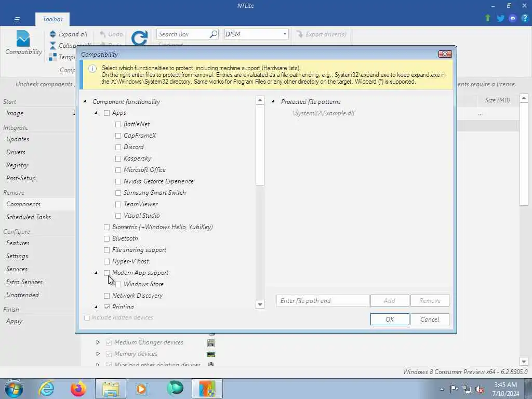Click the Add button
The width and height of the screenshot is (532, 399).
(x=390, y=301)
